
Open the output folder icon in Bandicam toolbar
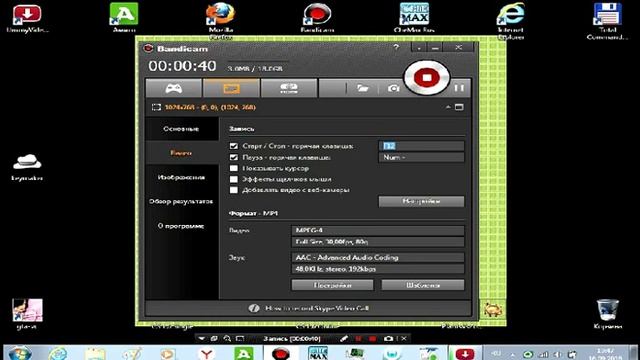tap(362, 88)
